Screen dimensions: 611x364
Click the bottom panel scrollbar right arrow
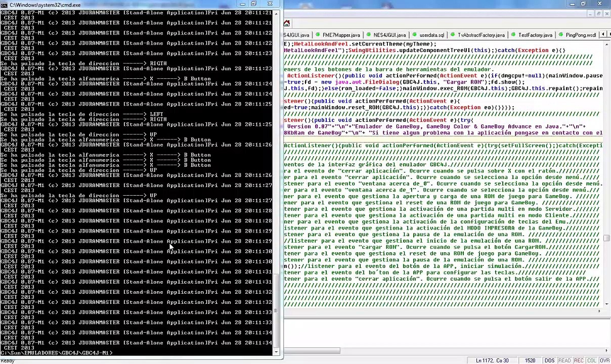tap(606, 351)
